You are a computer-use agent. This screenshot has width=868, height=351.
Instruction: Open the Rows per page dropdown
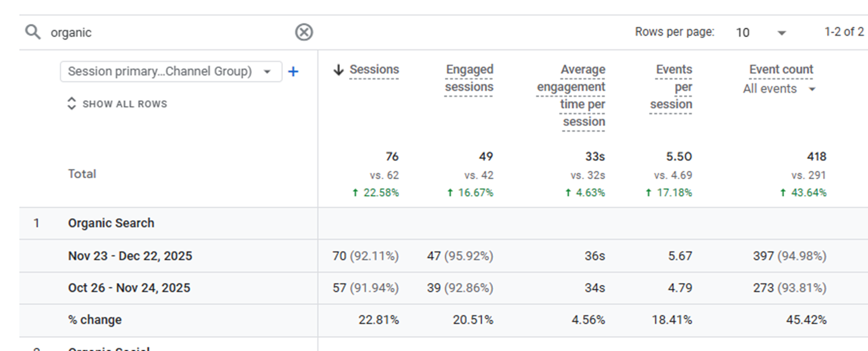(760, 33)
